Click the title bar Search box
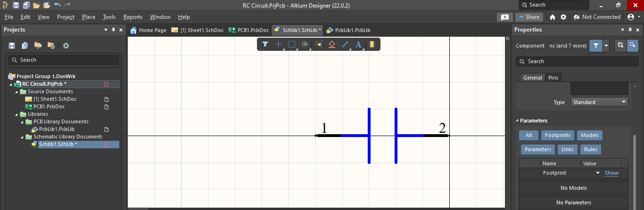The height and width of the screenshot is (210, 644). [553, 5]
